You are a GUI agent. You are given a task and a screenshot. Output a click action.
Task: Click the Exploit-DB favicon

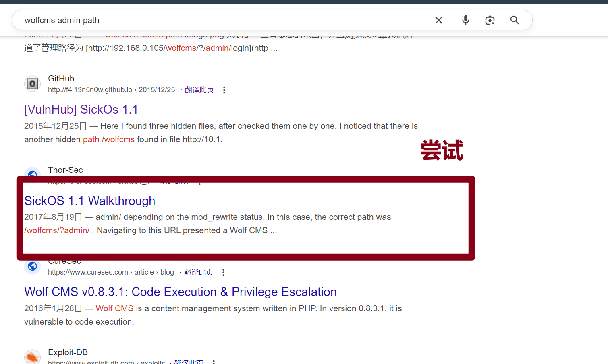click(32, 357)
